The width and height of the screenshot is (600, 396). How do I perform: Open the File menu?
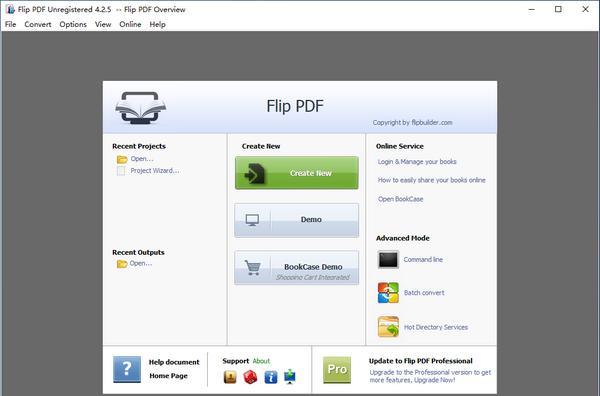10,24
